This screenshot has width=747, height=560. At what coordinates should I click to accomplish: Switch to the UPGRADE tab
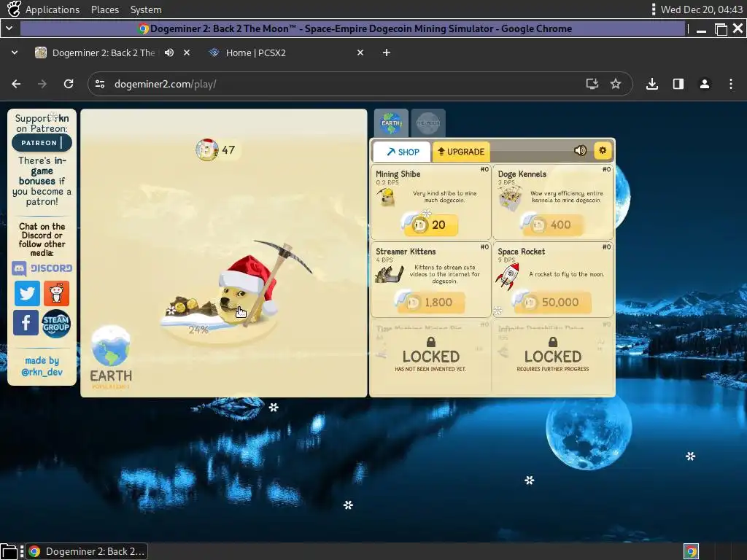pyautogui.click(x=461, y=152)
